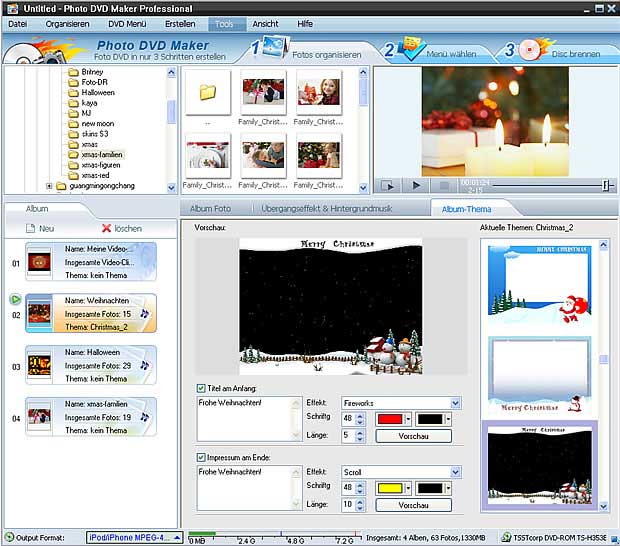
Task: Click the parent folder thumbnail in browser
Action: coord(208,93)
